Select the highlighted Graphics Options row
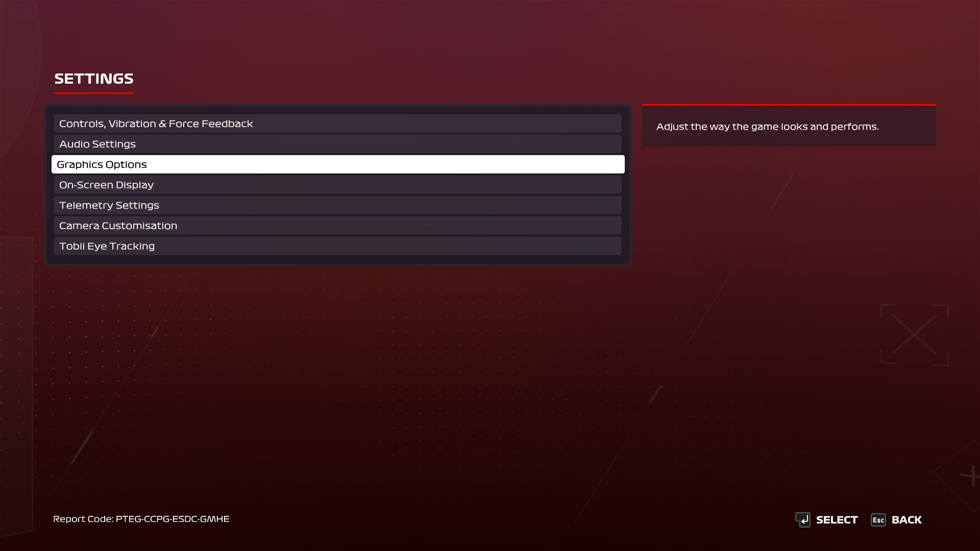Screen dimensions: 980x551 (x=338, y=164)
